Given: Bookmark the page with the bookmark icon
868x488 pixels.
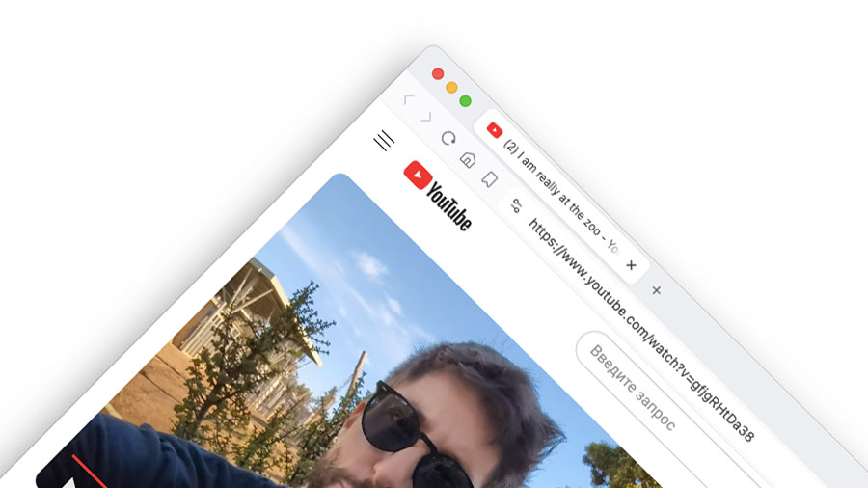Looking at the screenshot, I should [489, 178].
